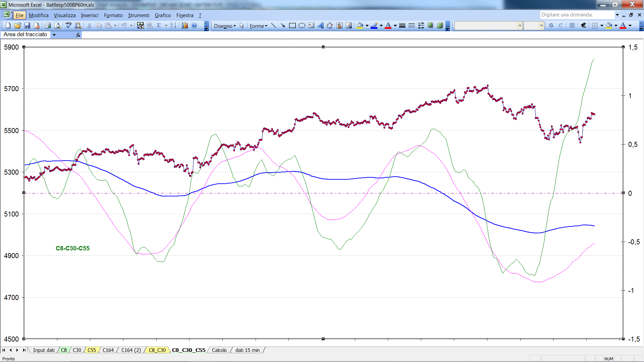Open the font size combo box
Screen dimensions: 644x362
pyautogui.click(x=534, y=25)
